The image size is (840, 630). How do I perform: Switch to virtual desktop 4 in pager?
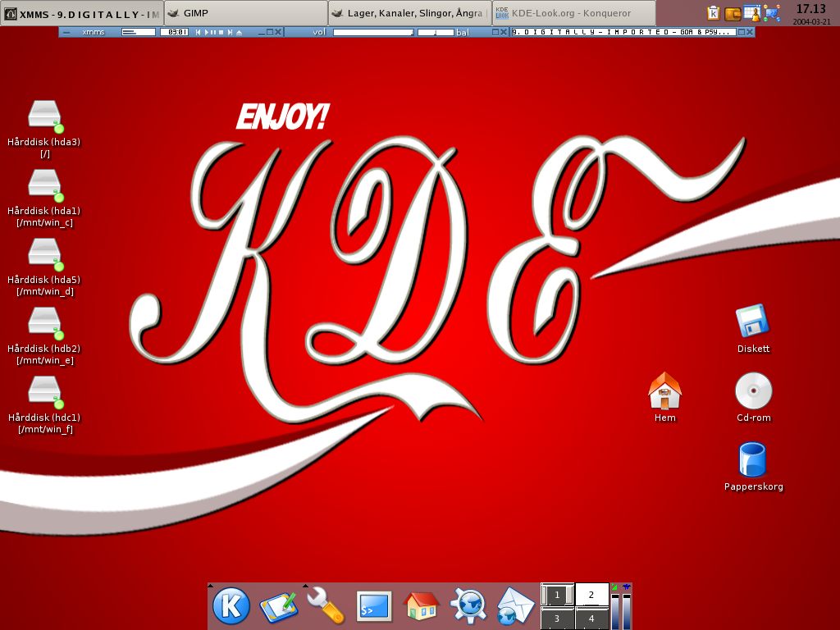point(591,619)
